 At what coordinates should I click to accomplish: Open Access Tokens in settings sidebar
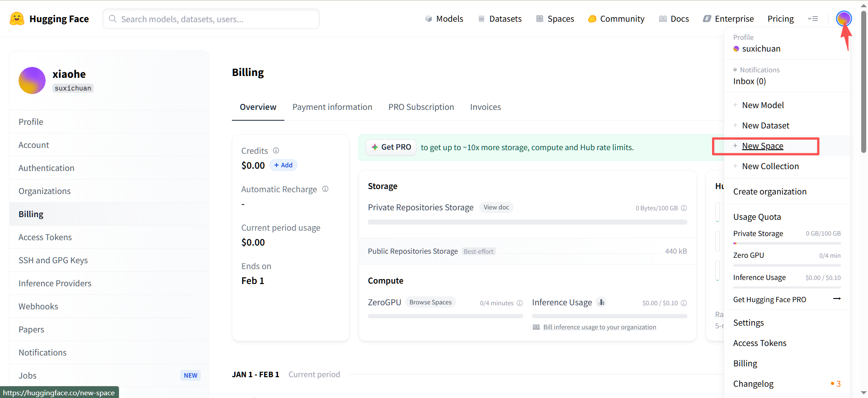pos(45,237)
